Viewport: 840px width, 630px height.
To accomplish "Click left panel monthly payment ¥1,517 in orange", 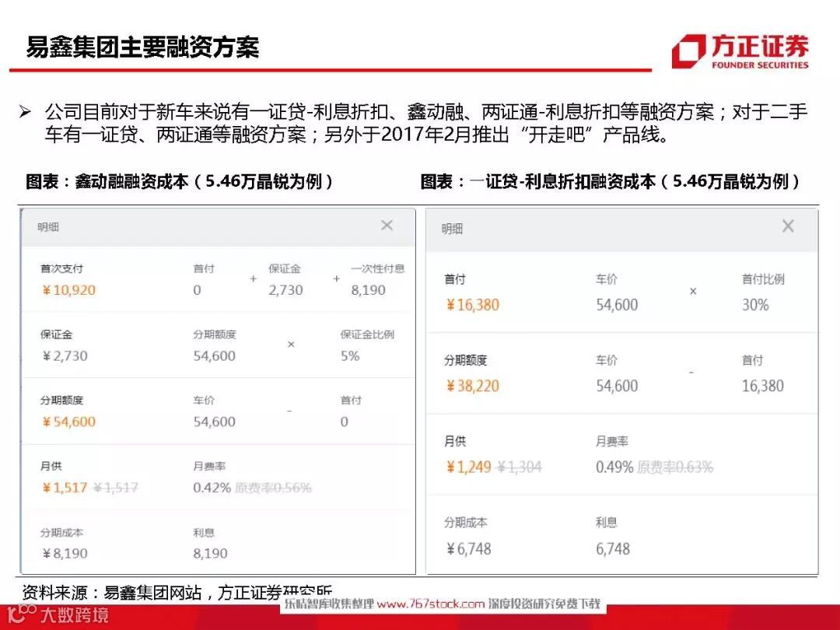I will click(65, 488).
